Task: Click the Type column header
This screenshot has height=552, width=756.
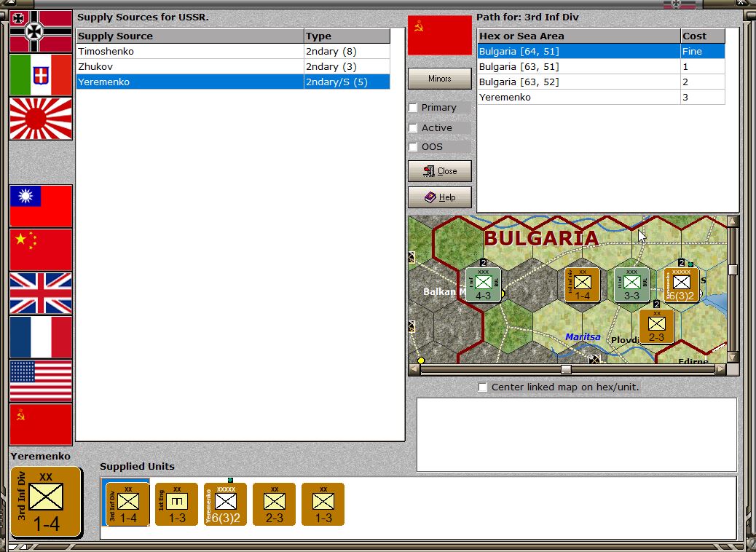Action: pyautogui.click(x=347, y=36)
